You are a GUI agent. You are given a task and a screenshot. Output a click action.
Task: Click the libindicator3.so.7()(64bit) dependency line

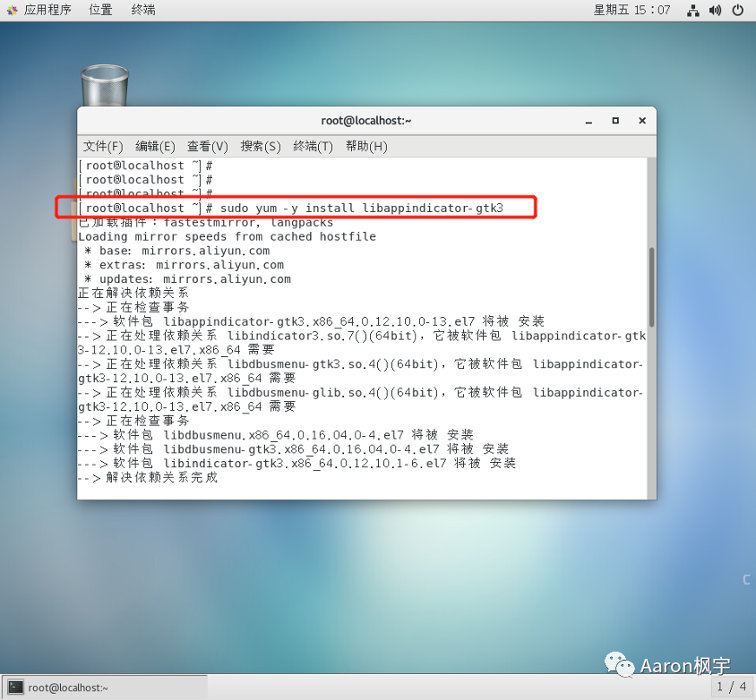coord(362,343)
